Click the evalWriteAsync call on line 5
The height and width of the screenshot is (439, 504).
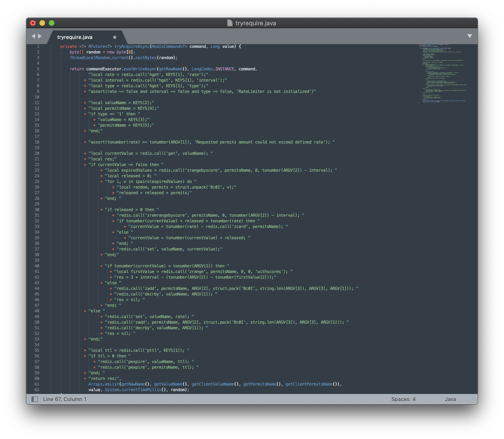pyautogui.click(x=140, y=69)
